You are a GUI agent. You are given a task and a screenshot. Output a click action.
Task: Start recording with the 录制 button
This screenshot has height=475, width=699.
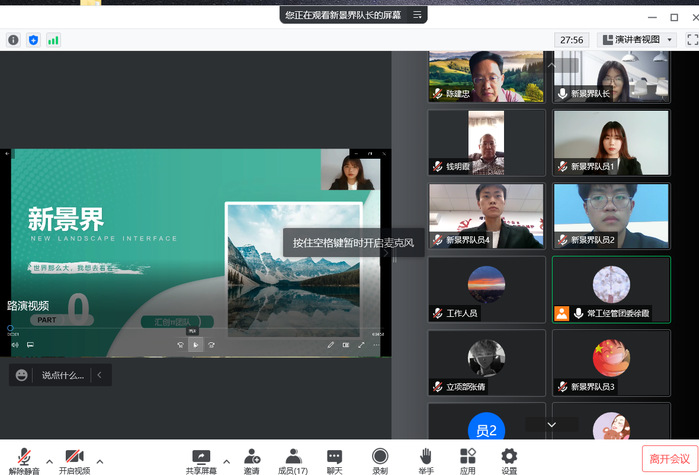[380, 456]
